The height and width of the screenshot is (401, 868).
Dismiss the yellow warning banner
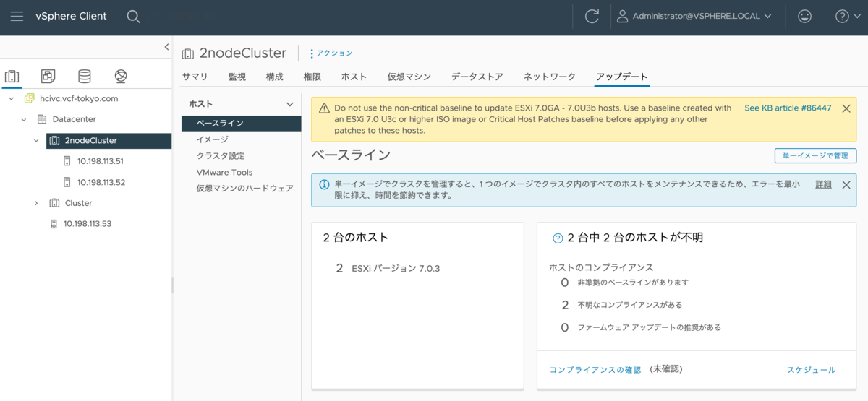[x=846, y=108]
